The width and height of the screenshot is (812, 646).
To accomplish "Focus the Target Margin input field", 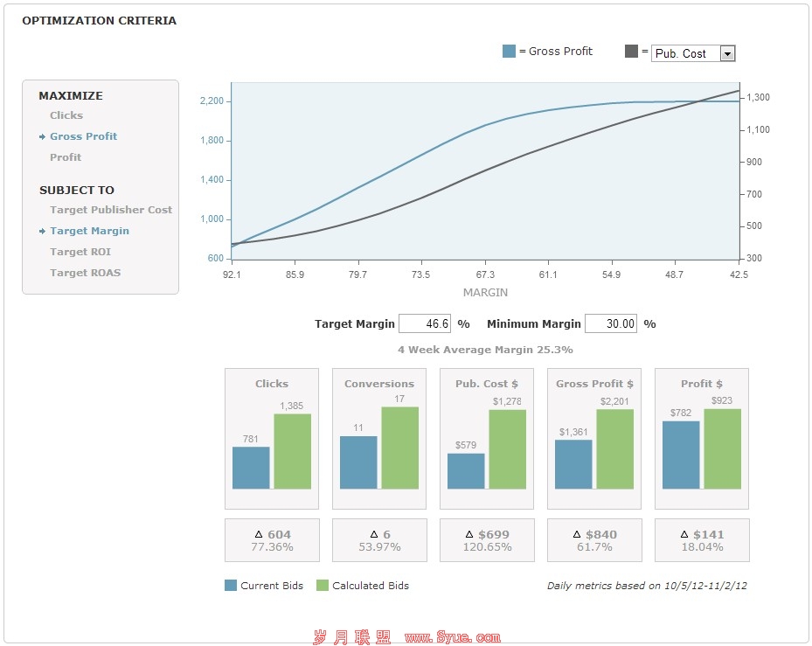I will click(425, 323).
